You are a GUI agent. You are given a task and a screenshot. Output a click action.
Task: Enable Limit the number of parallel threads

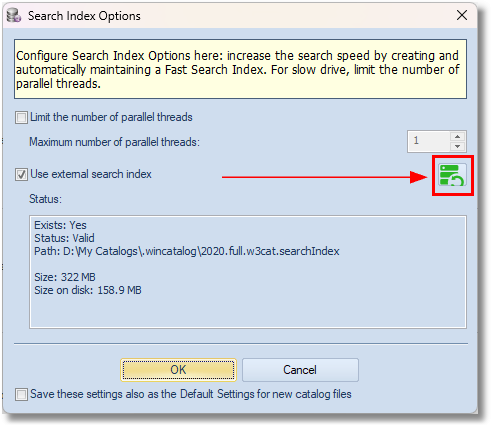pos(21,118)
